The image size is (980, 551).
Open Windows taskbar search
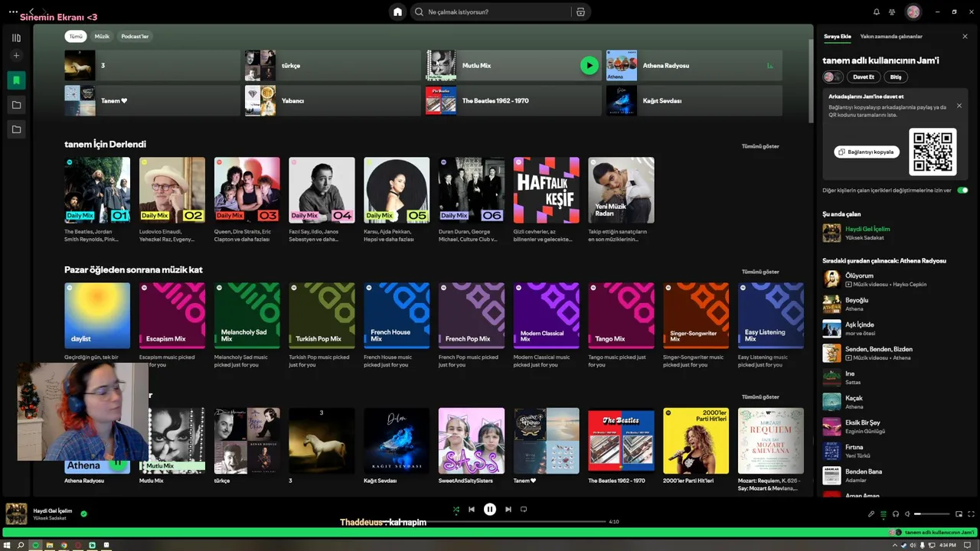coord(21,545)
